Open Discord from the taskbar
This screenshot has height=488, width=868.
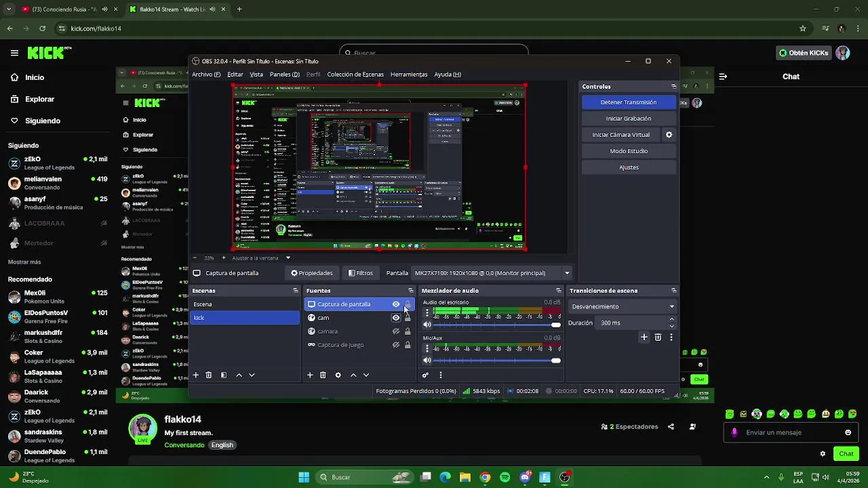pos(525,477)
